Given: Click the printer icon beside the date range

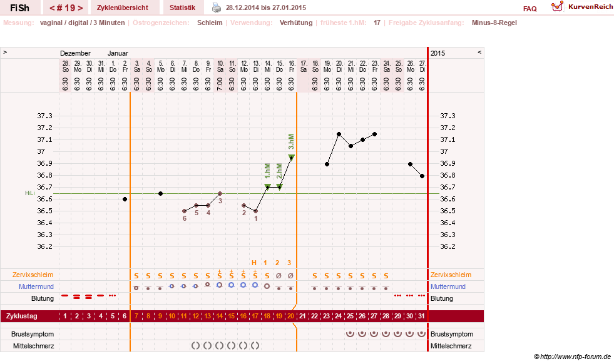Looking at the screenshot, I should (x=217, y=8).
